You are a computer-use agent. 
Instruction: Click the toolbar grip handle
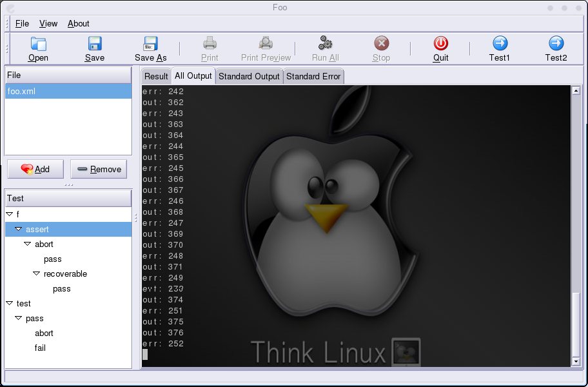6,49
